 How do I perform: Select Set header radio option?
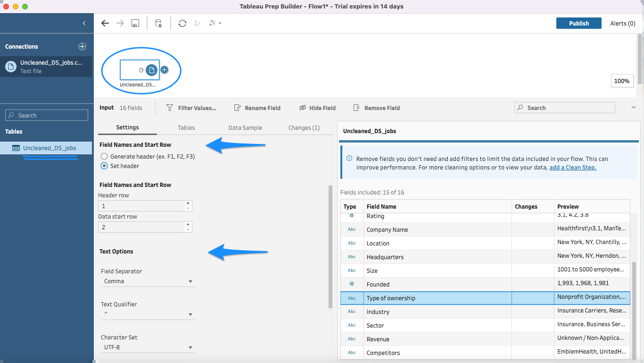point(104,166)
